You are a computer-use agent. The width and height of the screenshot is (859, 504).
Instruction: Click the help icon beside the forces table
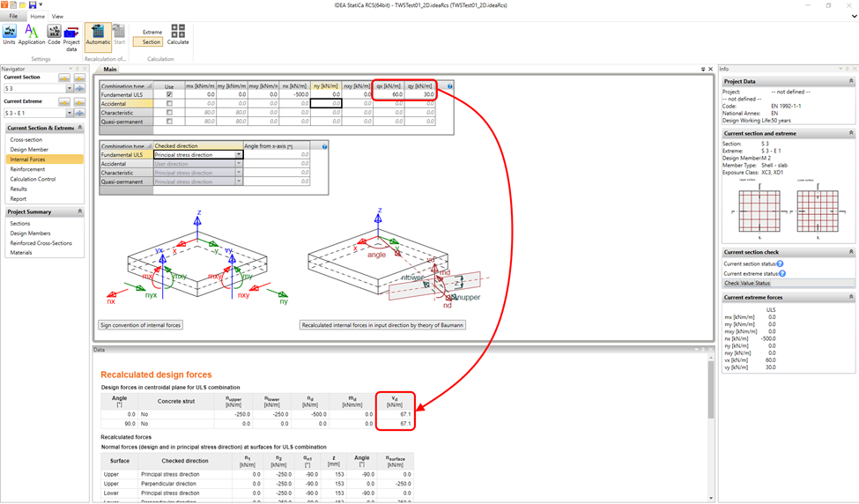450,86
